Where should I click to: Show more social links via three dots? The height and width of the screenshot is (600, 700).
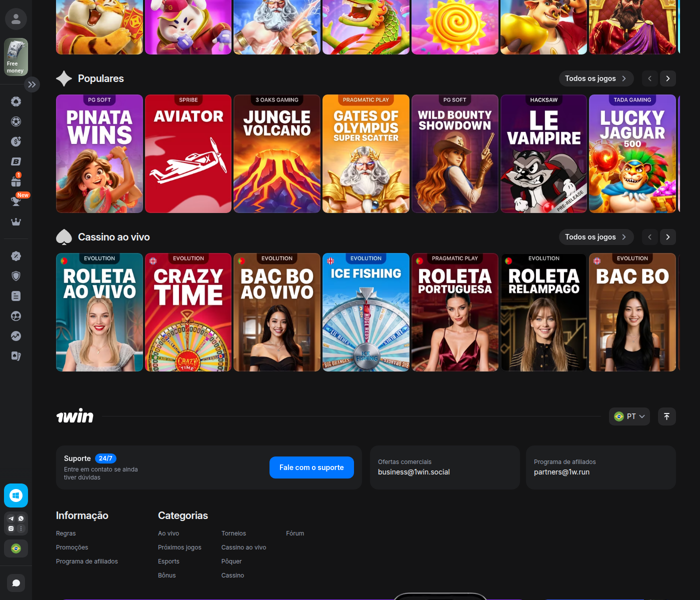pos(21,528)
